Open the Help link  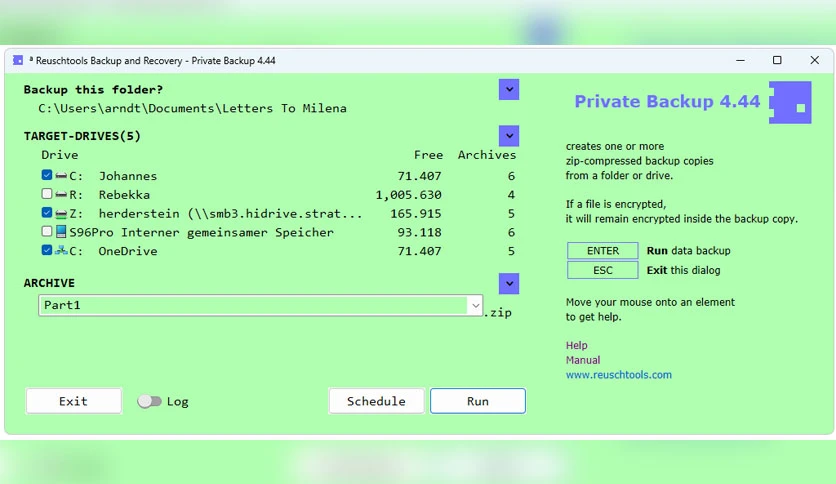576,345
